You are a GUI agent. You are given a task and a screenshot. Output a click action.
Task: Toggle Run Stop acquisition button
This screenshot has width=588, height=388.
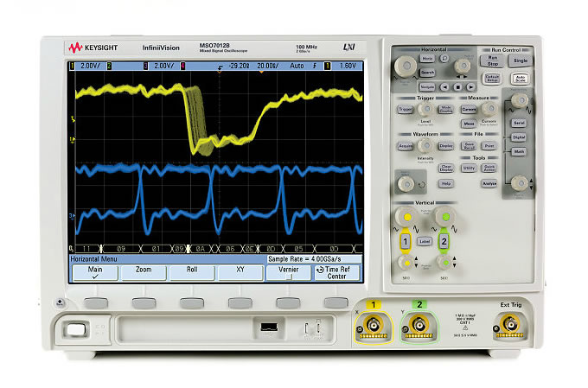tap(492, 60)
